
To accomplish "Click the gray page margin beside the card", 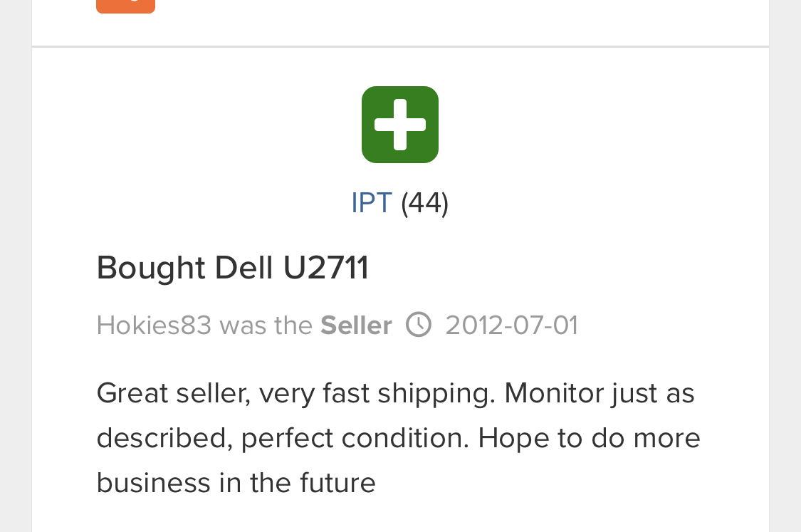I will [x=785, y=285].
